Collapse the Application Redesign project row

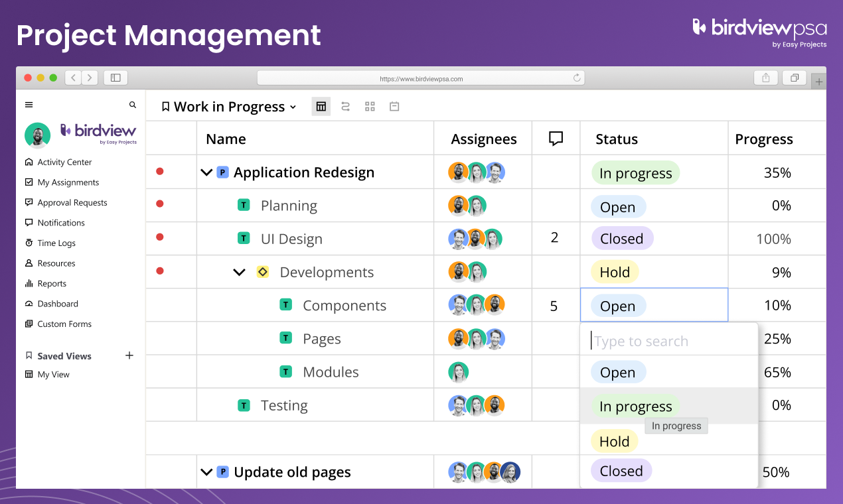click(x=206, y=172)
